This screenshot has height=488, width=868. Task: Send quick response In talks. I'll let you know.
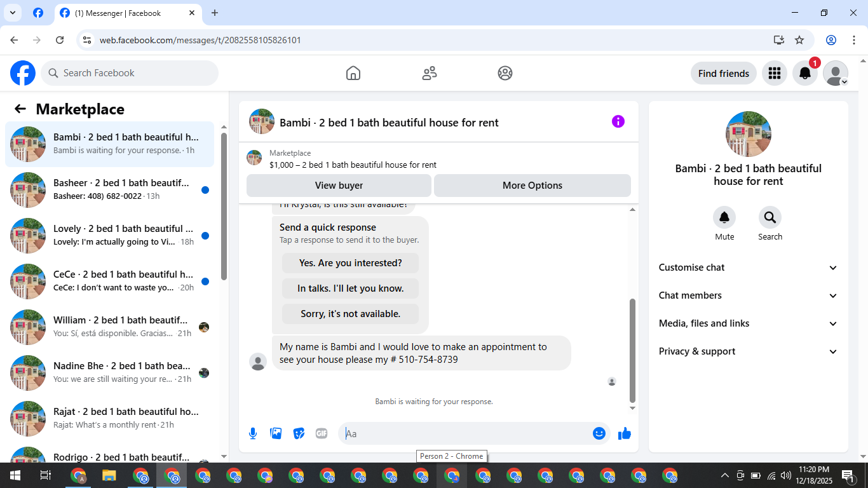click(x=351, y=288)
